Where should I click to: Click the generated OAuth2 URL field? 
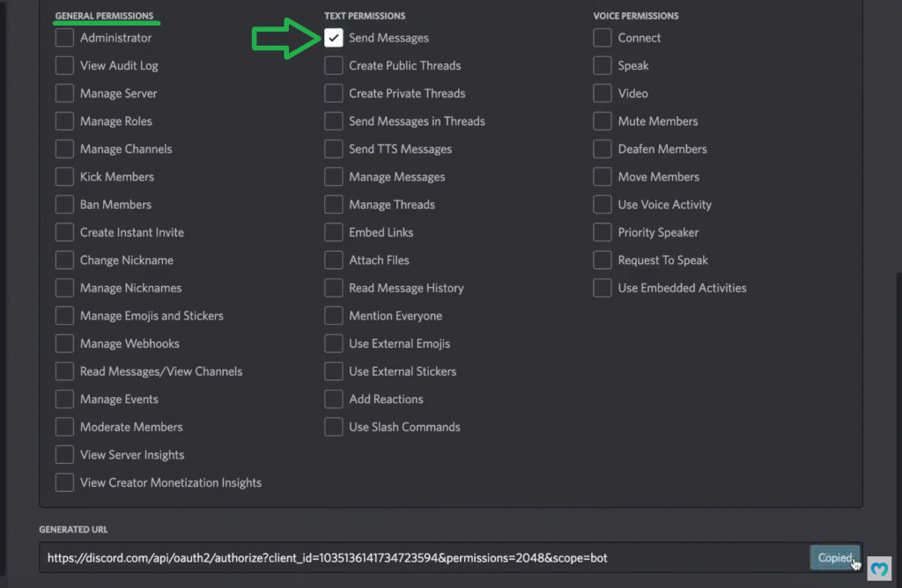pos(423,558)
